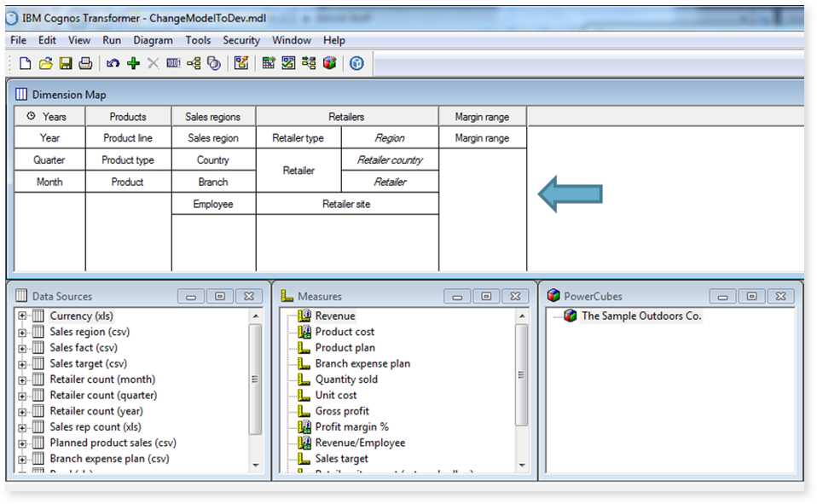Click the icon beside the Revenue measure

point(304,316)
